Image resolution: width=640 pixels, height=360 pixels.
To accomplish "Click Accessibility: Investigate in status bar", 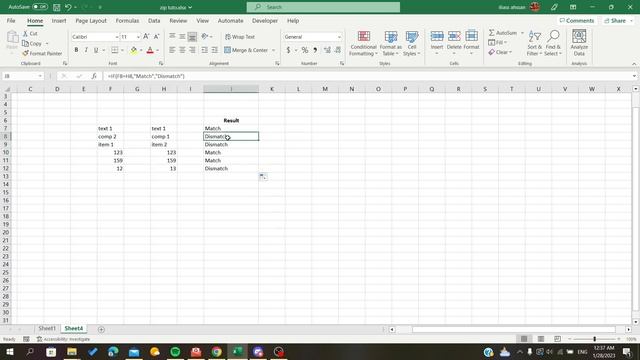I will (x=63, y=339).
